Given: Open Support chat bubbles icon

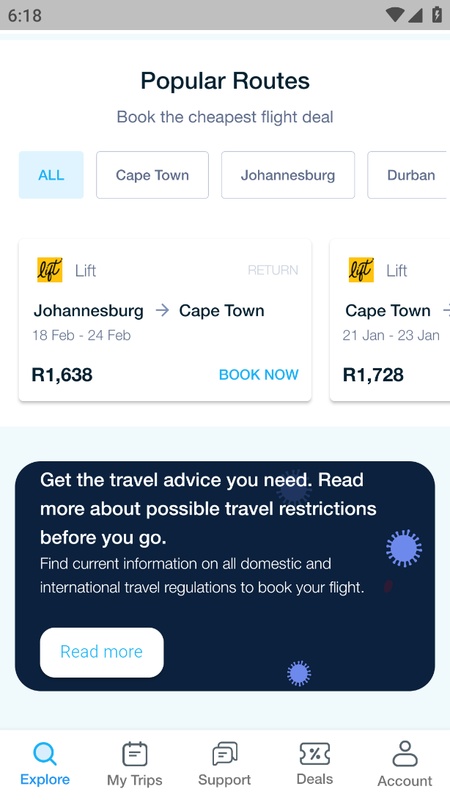Looking at the screenshot, I should point(224,754).
